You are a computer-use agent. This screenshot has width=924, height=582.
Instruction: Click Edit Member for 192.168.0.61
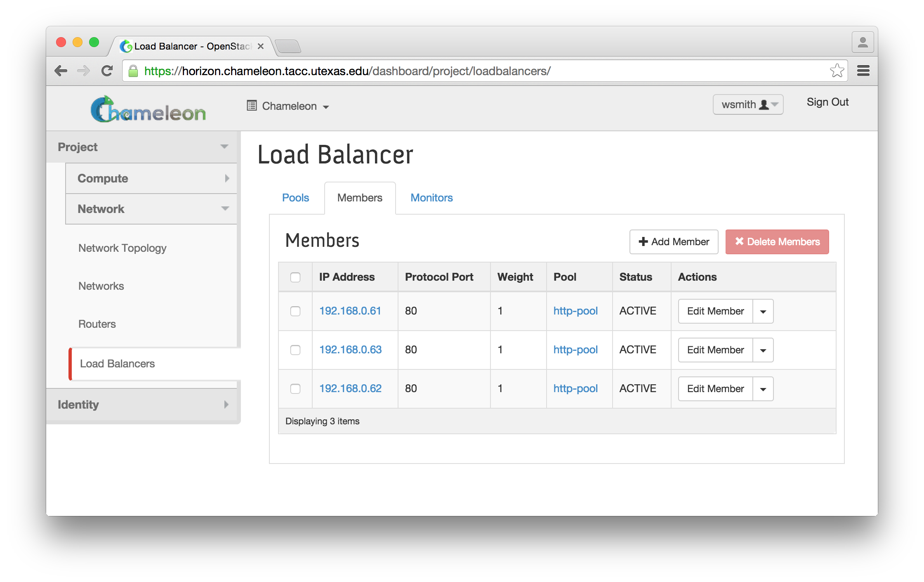pos(716,311)
